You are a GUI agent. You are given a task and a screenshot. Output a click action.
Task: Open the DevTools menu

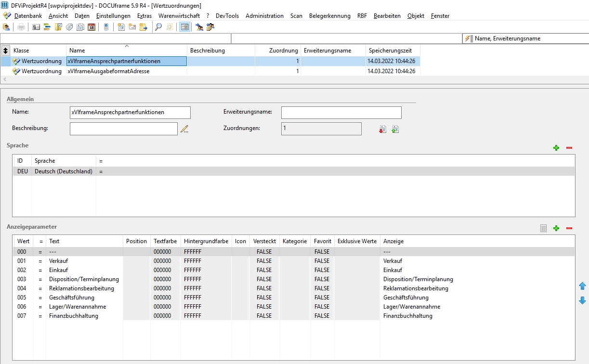[227, 16]
